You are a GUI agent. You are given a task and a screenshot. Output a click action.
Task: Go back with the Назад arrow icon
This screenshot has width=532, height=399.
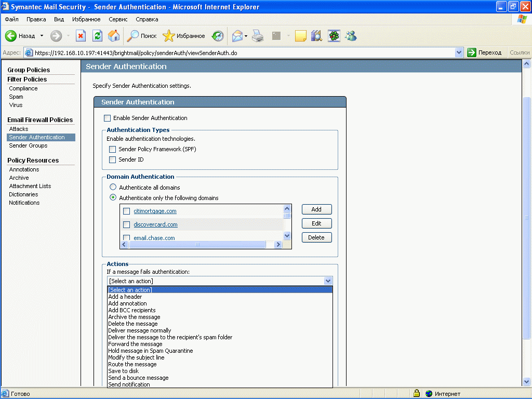10,36
